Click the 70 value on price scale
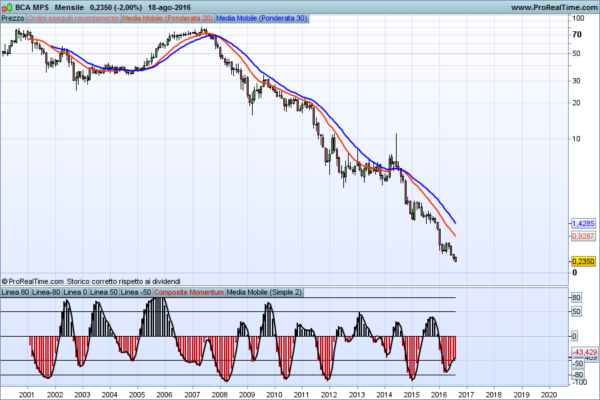This screenshot has height=400, width=600. click(x=577, y=34)
